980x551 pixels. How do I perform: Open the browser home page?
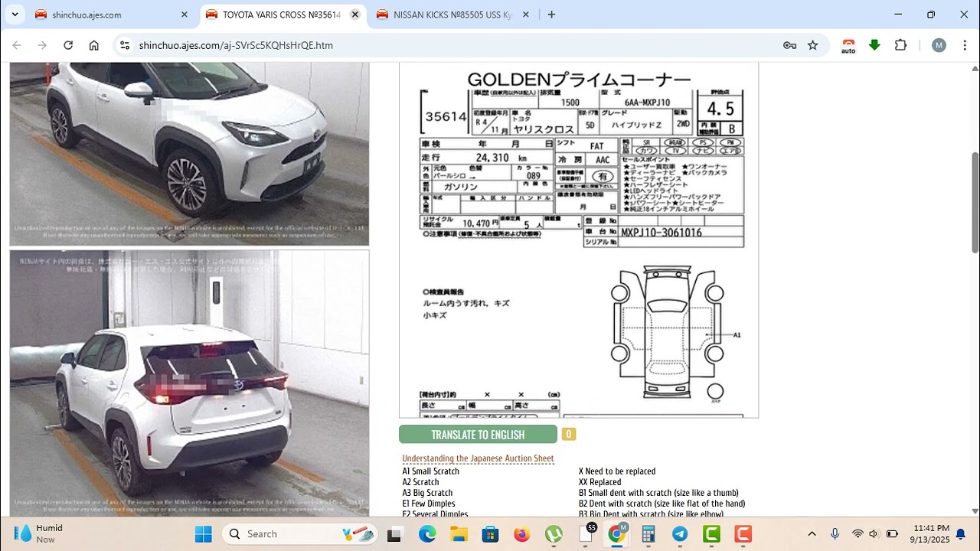(93, 45)
